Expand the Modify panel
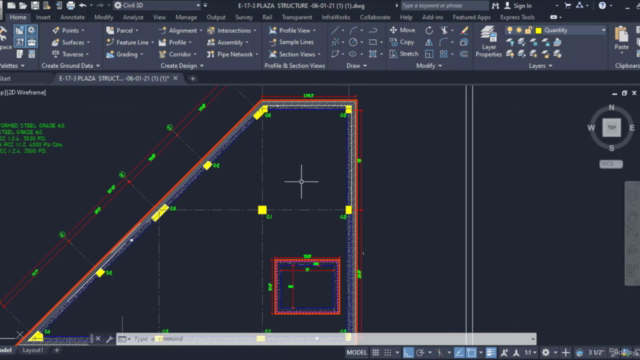The height and width of the screenshot is (360, 640). [x=429, y=66]
